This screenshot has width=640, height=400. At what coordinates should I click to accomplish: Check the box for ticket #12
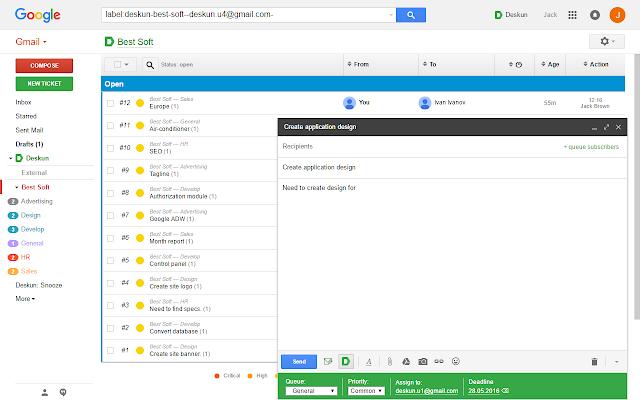(x=111, y=102)
